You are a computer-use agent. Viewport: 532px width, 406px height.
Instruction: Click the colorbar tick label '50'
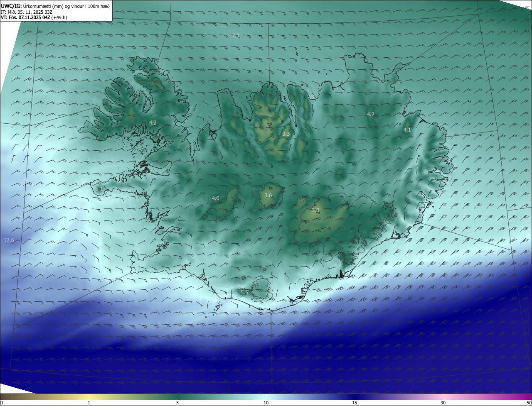[529, 403]
